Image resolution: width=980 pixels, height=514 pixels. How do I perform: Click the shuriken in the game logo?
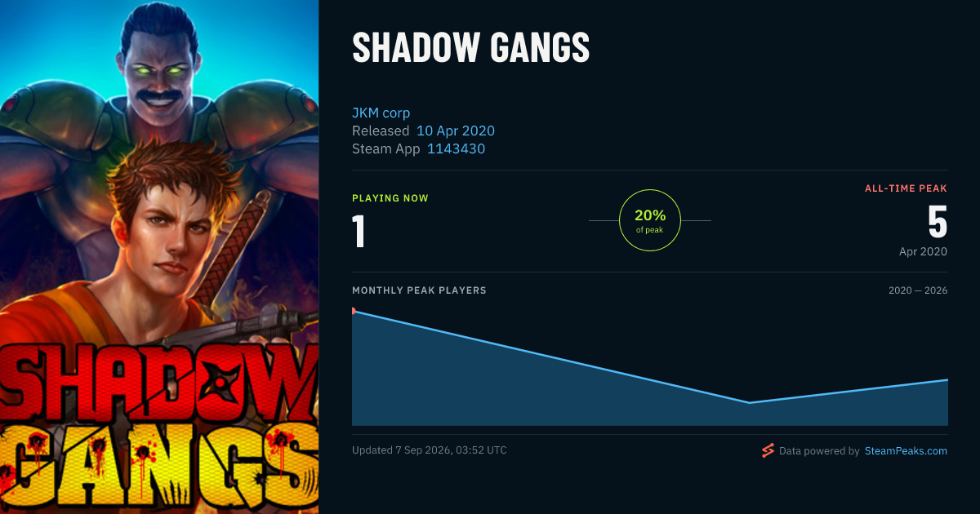tap(220, 381)
